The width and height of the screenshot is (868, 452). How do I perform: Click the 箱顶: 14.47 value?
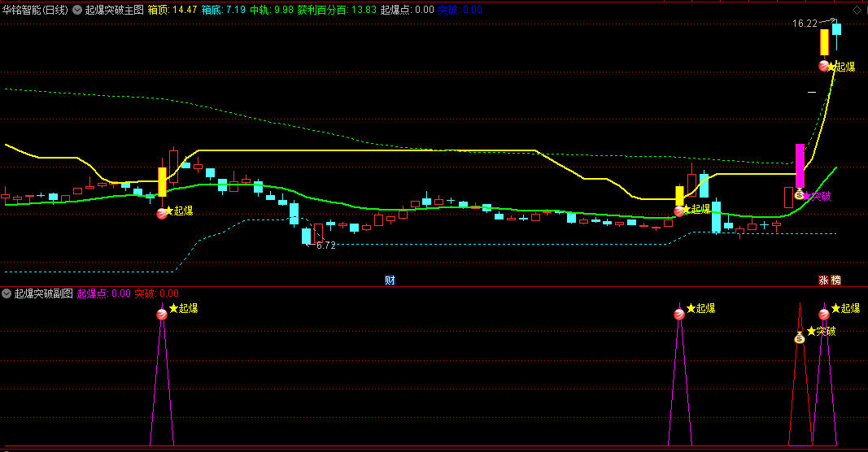172,10
